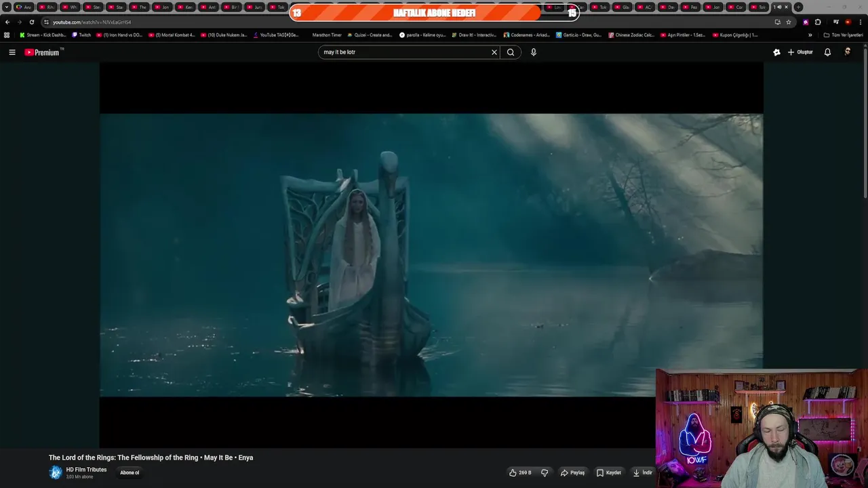Open the account avatar menu
Image resolution: width=868 pixels, height=488 pixels.
click(x=848, y=52)
